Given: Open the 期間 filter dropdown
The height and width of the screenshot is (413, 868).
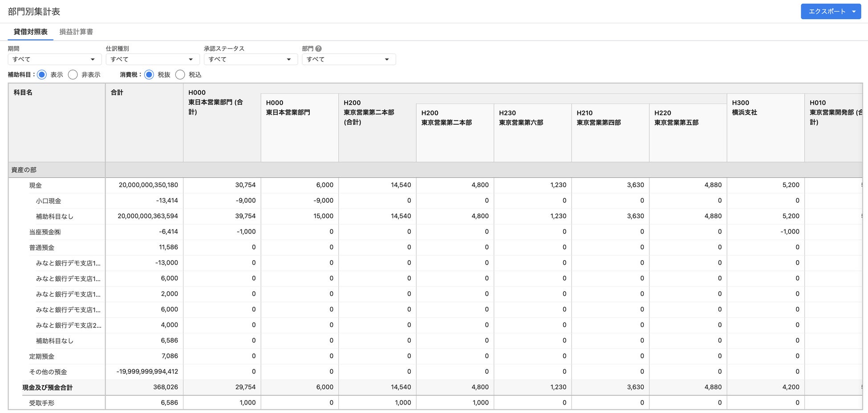Looking at the screenshot, I should 55,59.
